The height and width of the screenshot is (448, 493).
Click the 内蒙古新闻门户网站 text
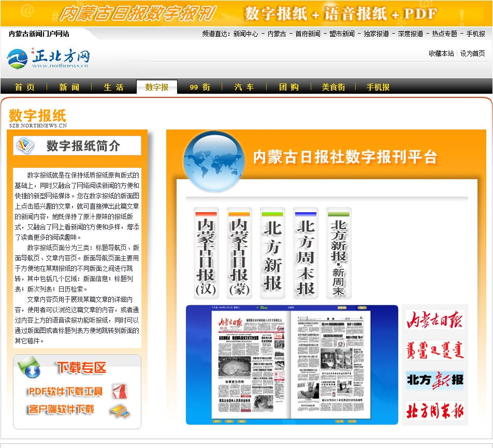coord(39,34)
